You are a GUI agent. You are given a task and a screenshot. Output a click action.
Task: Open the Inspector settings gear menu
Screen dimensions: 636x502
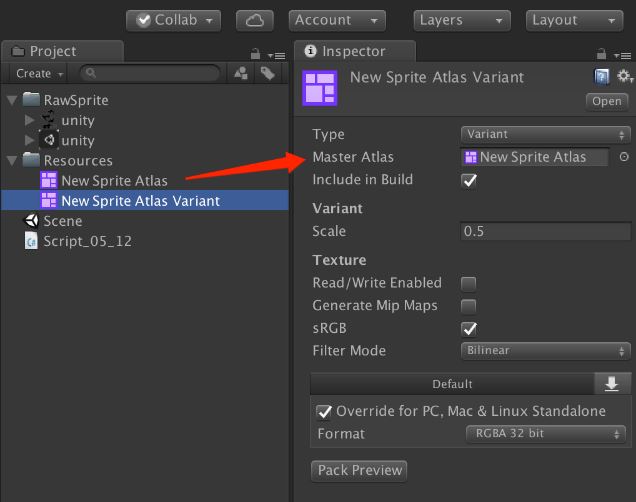[x=624, y=77]
